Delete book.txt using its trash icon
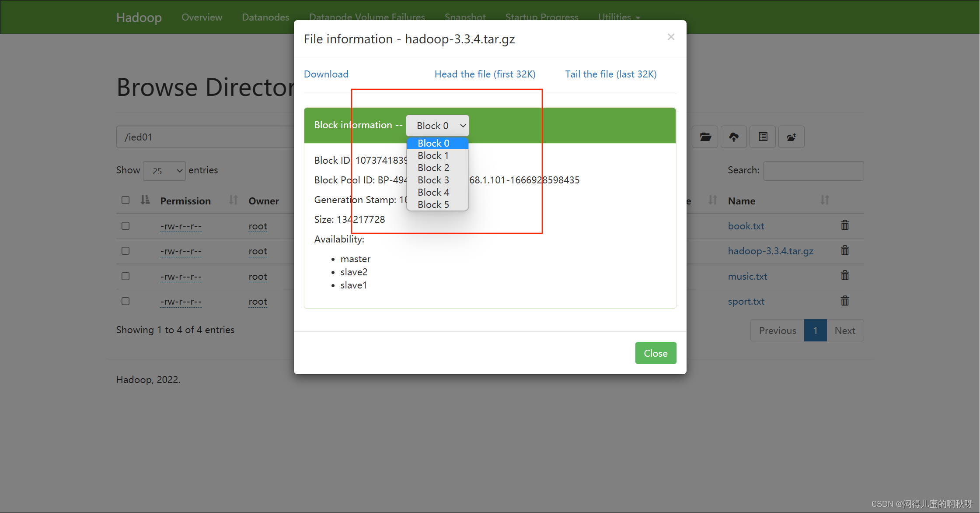This screenshot has height=513, width=980. 845,225
